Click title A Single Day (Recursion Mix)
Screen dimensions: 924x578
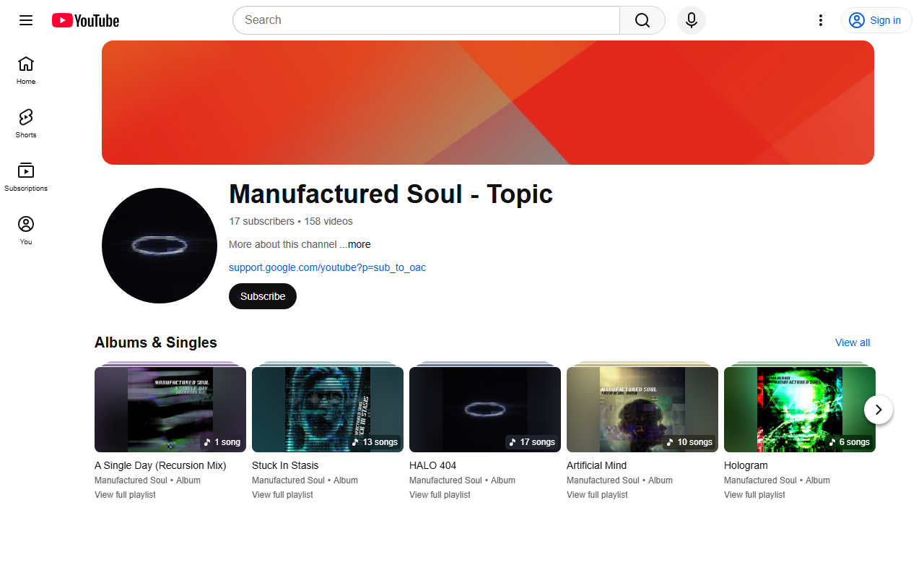[x=160, y=465]
